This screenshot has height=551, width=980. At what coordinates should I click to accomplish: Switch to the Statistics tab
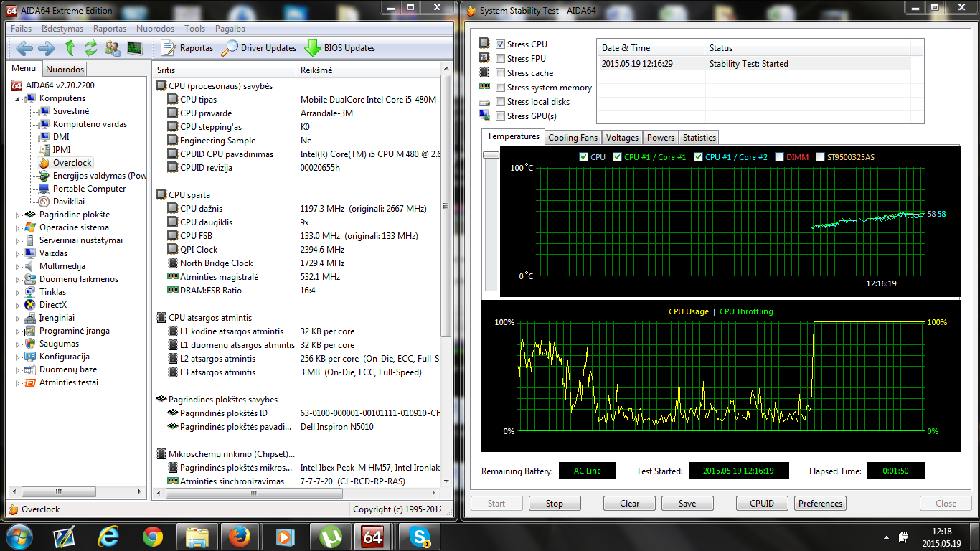click(x=699, y=138)
